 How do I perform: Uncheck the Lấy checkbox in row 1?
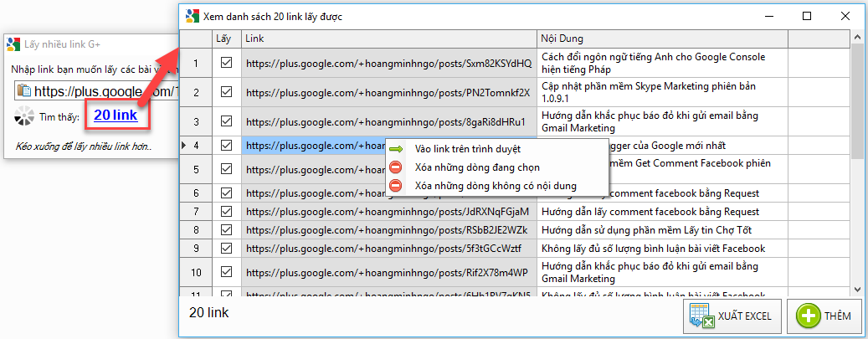[x=226, y=63]
